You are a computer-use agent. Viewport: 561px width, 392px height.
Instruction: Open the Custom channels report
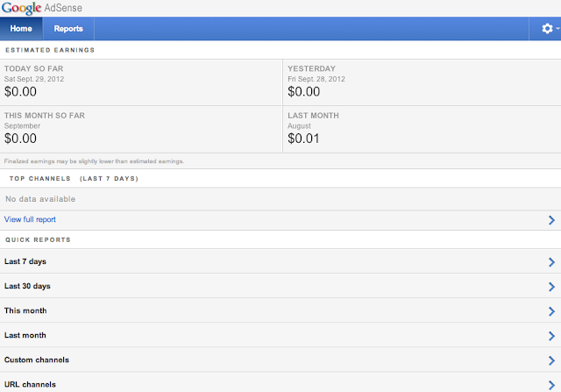(37, 360)
